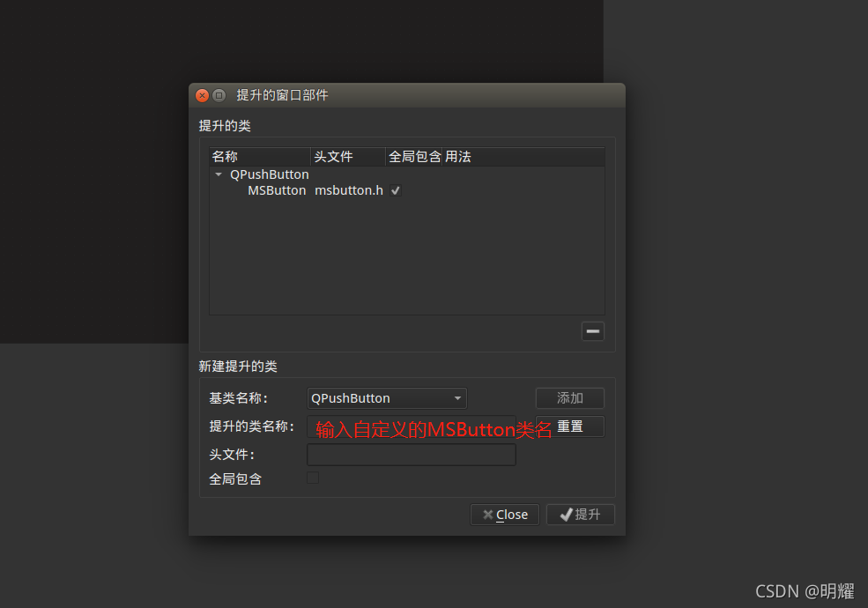868x608 pixels.
Task: Click the restore icon in the dialog title bar
Action: 219,95
